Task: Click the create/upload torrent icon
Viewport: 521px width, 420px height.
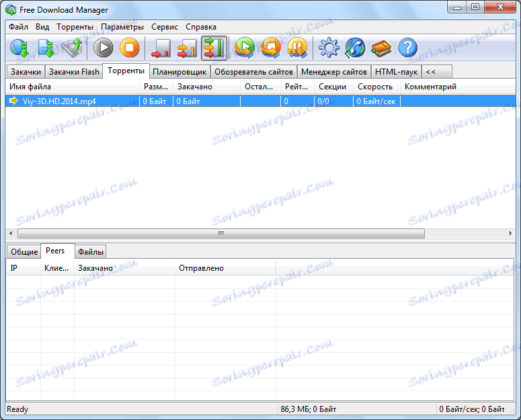Action: pyautogui.click(x=73, y=48)
